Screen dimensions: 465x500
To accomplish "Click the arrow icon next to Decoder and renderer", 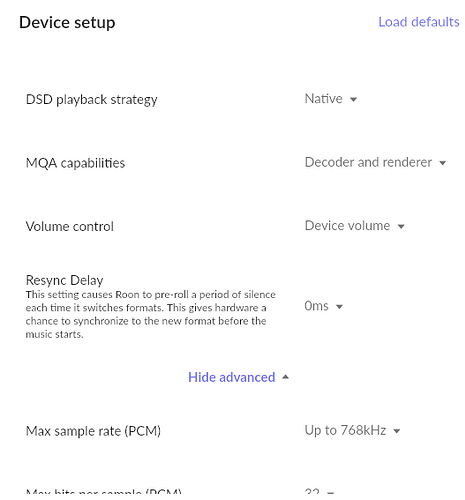I will 442,163.
